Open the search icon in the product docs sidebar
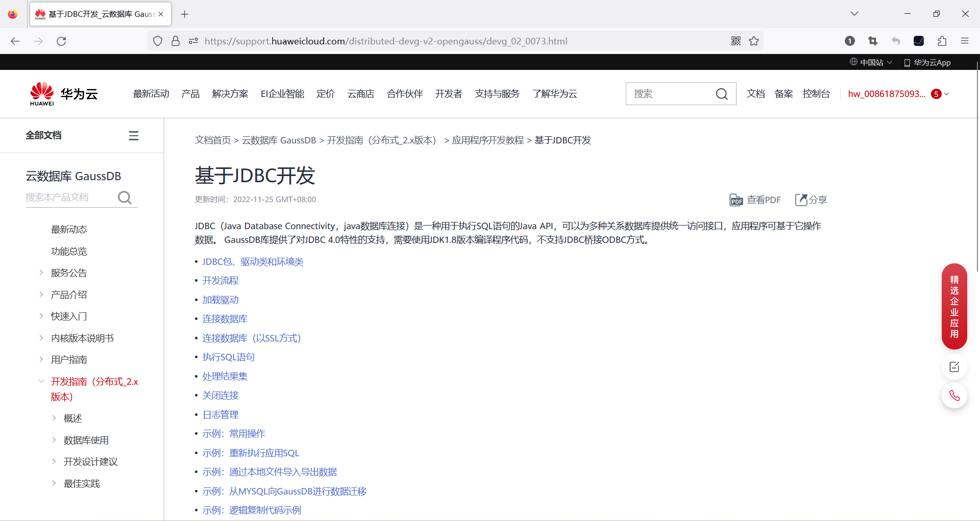Image resolution: width=980 pixels, height=521 pixels. [x=124, y=197]
